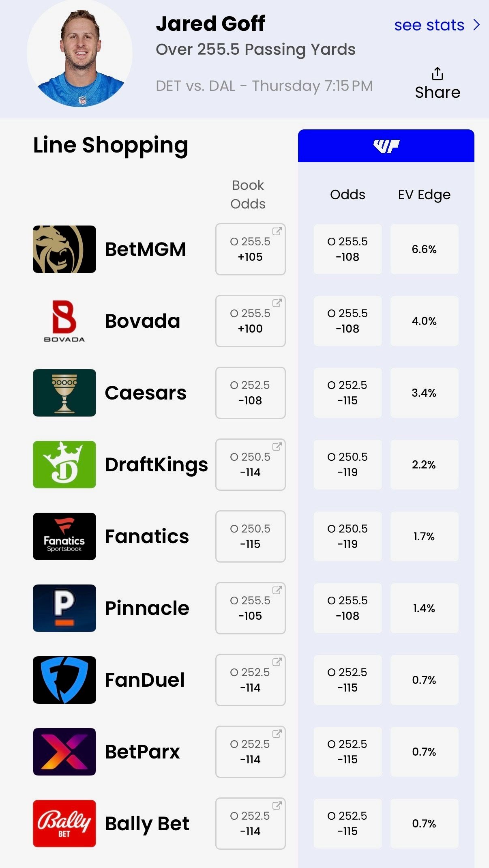Image resolution: width=489 pixels, height=868 pixels.
Task: Tap the Share icon
Action: pos(437,74)
